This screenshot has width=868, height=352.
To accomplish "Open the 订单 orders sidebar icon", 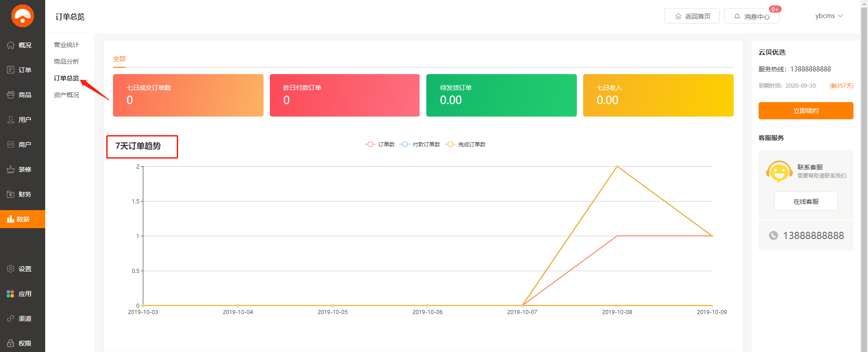I will point(11,70).
